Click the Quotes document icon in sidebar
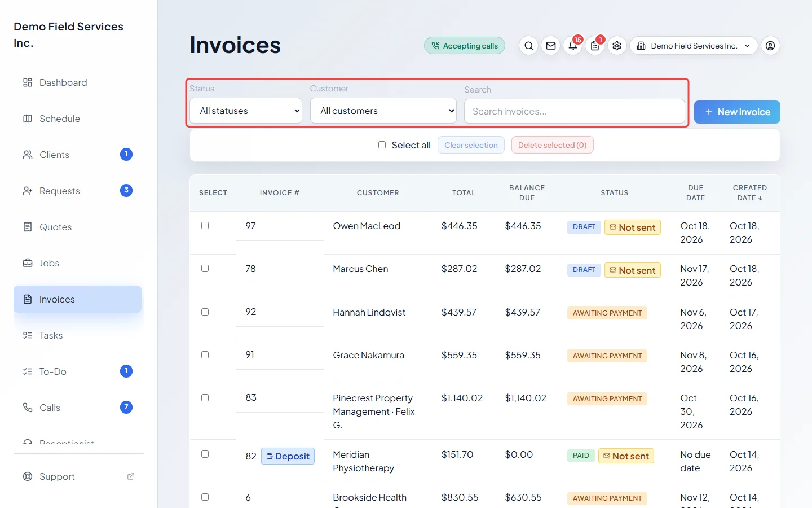Image resolution: width=812 pixels, height=508 pixels. point(28,227)
